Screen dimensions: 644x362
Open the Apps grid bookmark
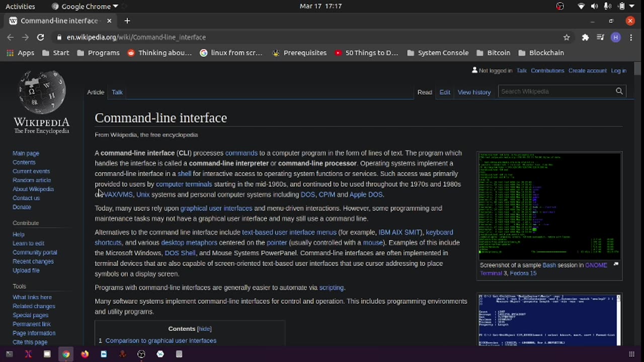click(x=20, y=53)
